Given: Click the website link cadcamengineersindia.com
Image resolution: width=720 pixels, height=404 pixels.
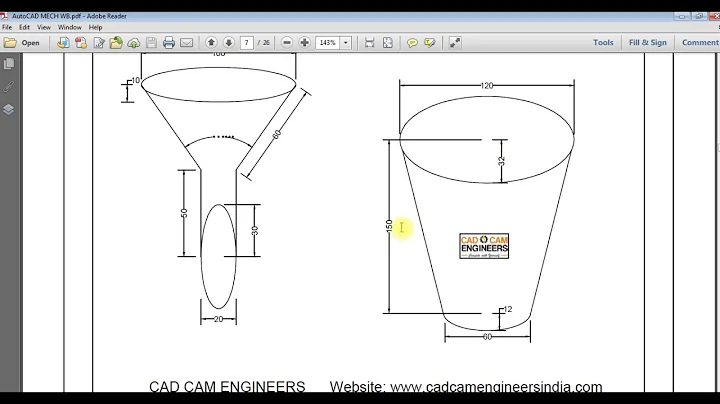Looking at the screenshot, I should point(496,387).
